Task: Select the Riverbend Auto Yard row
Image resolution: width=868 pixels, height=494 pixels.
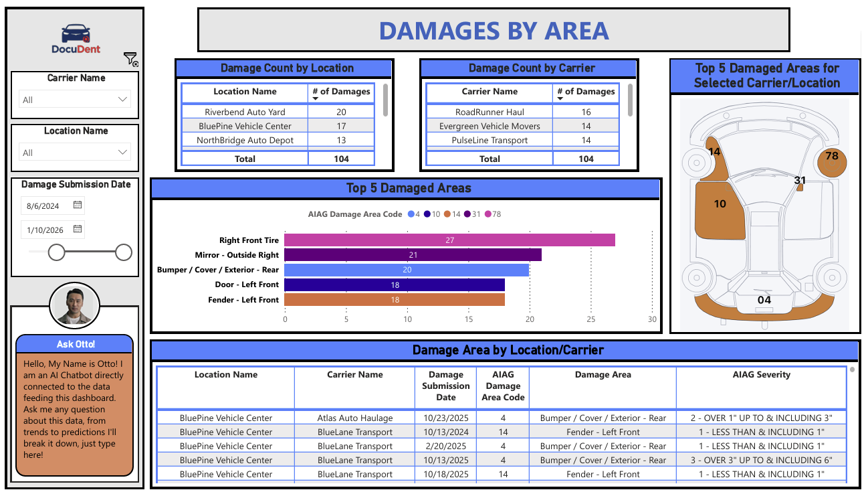Action: tap(244, 111)
